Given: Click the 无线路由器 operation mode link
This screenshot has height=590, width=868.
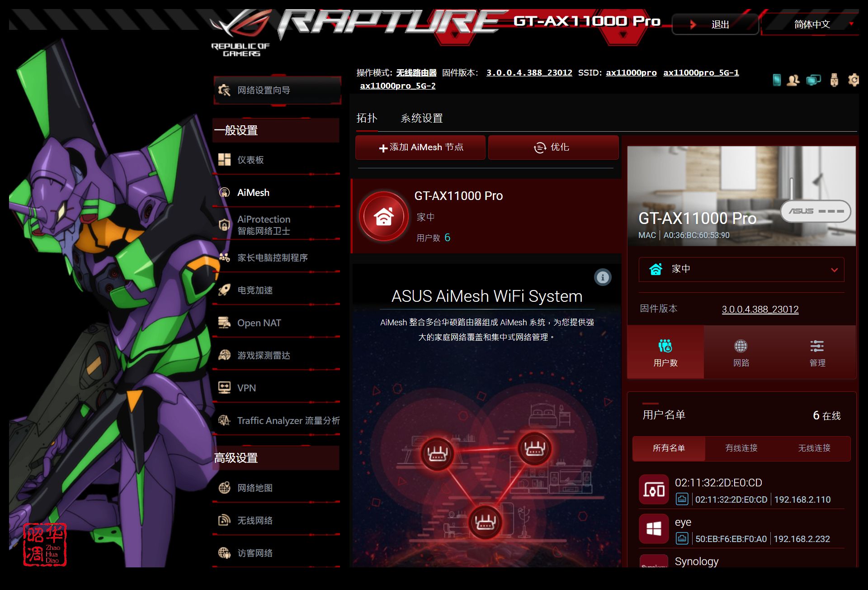Looking at the screenshot, I should click(416, 73).
